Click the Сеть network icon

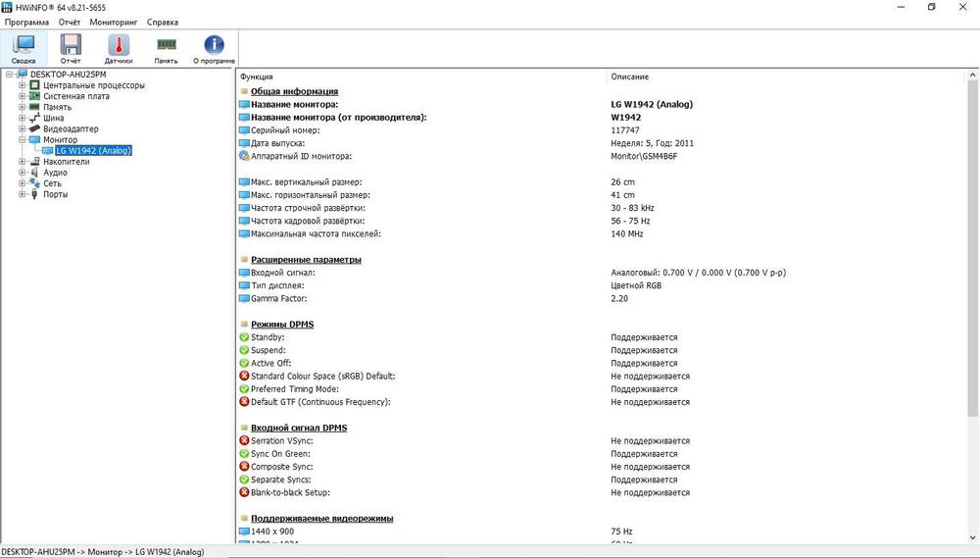pyautogui.click(x=34, y=183)
